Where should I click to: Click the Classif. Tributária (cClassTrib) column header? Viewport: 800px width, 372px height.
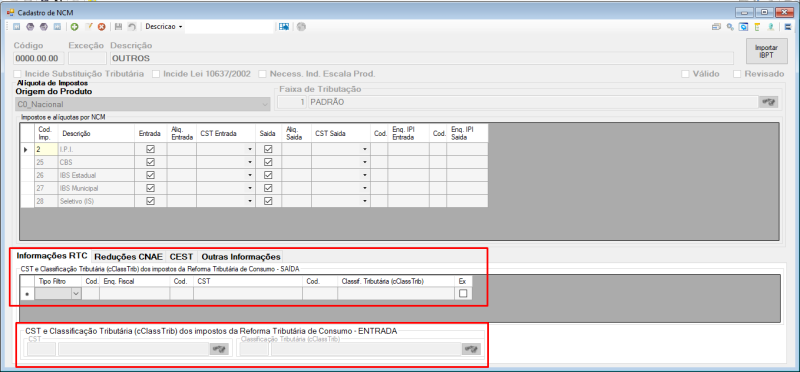click(396, 281)
